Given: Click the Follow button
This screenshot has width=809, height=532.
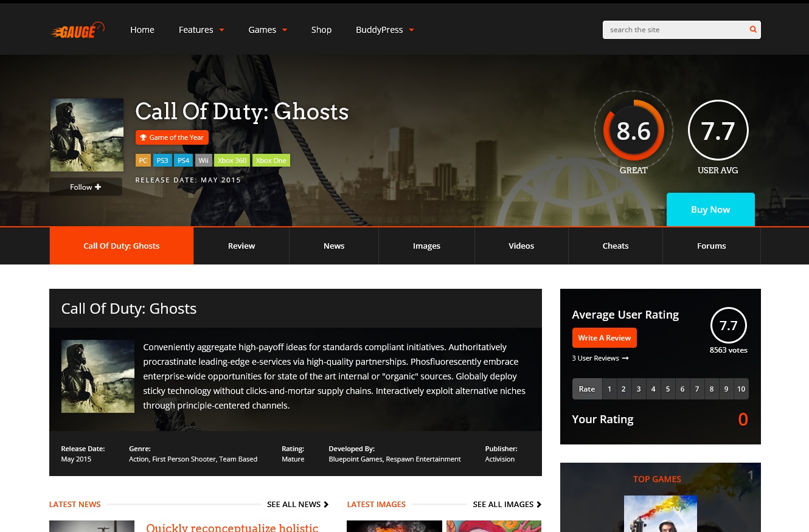Looking at the screenshot, I should tap(86, 187).
